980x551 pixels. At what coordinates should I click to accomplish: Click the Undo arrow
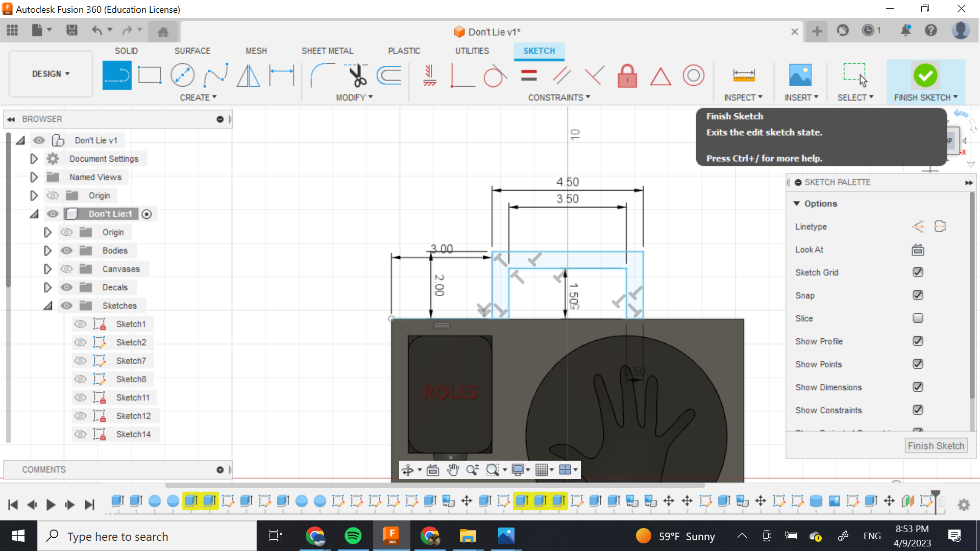point(96,31)
